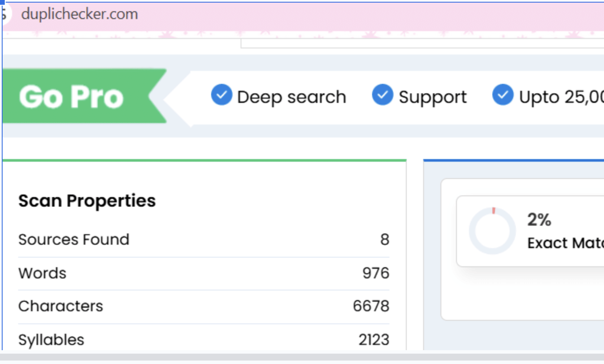Viewport: 604px width, 364px height.
Task: Click the Upto 25,00 feature text
Action: click(561, 97)
